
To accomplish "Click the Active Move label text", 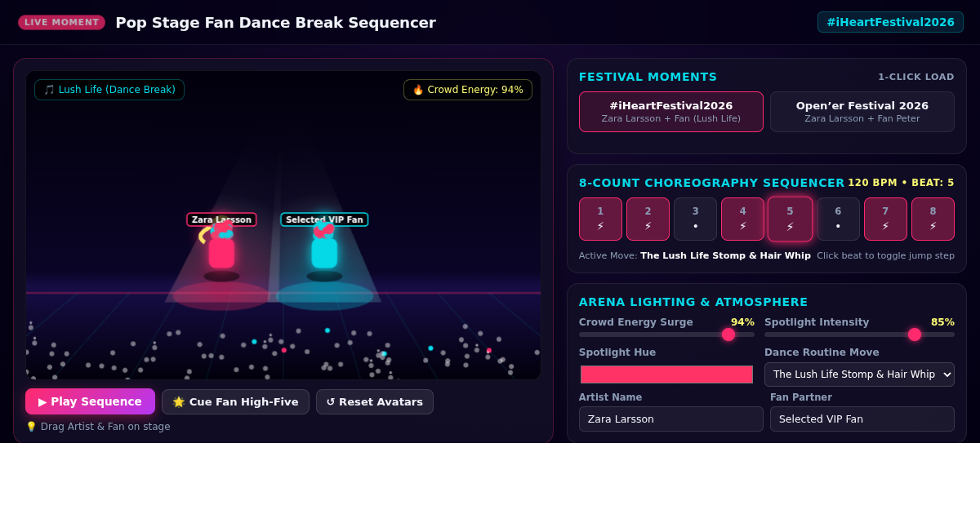I will click(695, 255).
